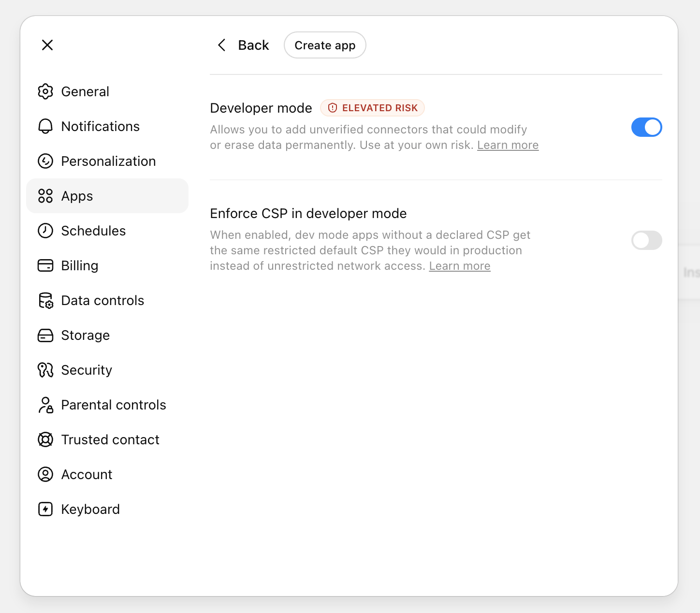Image resolution: width=700 pixels, height=613 pixels.
Task: Go back using the chevron arrow
Action: tap(222, 45)
